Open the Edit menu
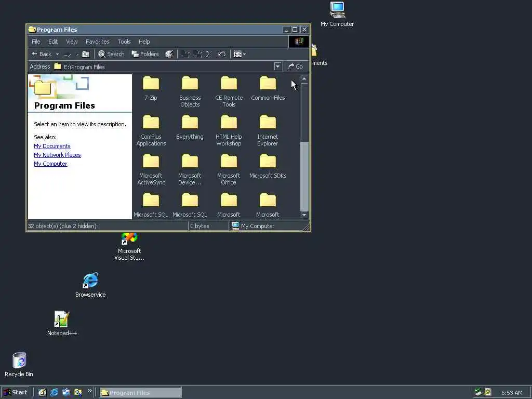This screenshot has width=532, height=399. click(53, 42)
